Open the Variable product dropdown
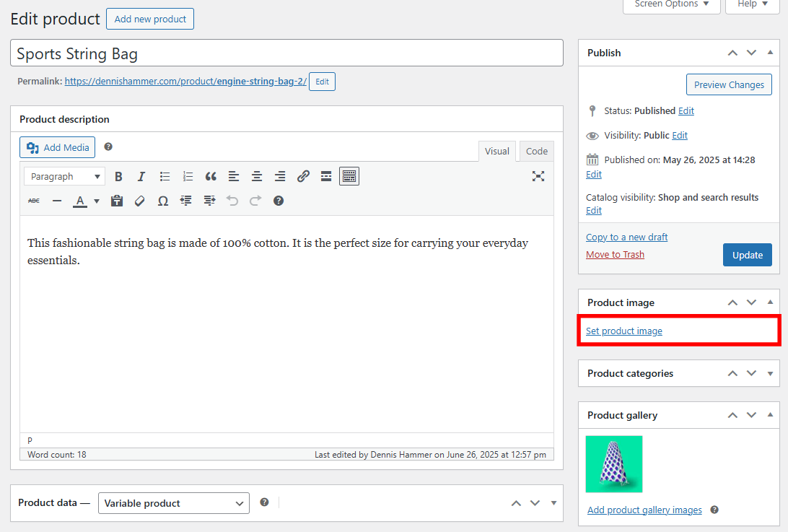 (x=173, y=502)
